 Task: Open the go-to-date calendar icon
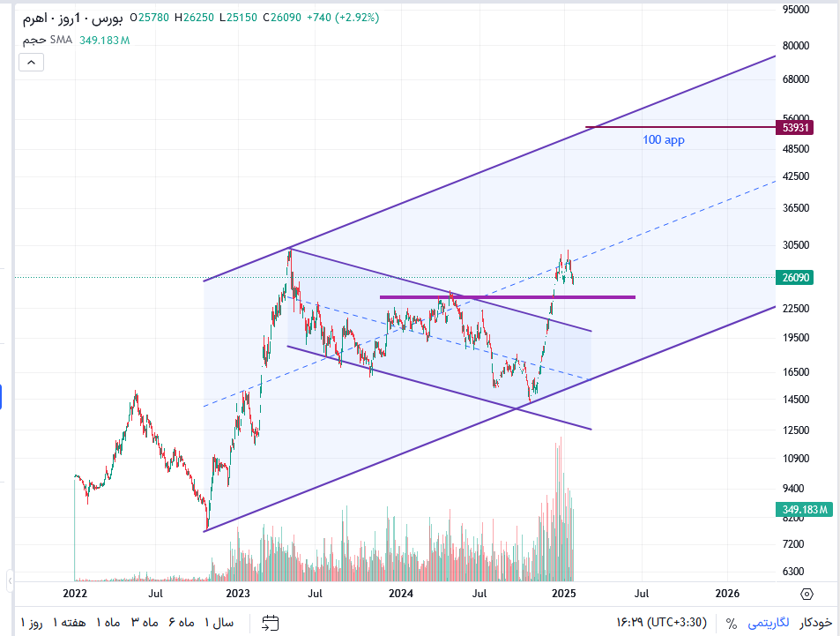pyautogui.click(x=270, y=623)
